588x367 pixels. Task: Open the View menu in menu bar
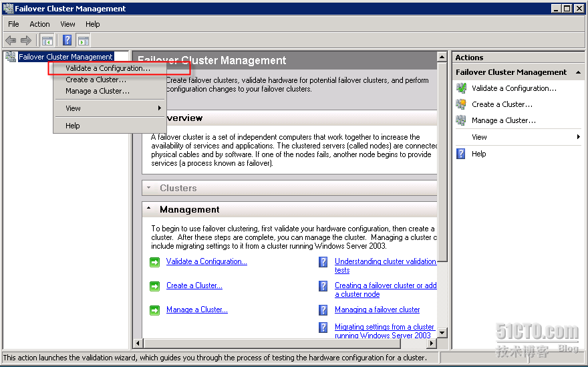click(x=67, y=24)
